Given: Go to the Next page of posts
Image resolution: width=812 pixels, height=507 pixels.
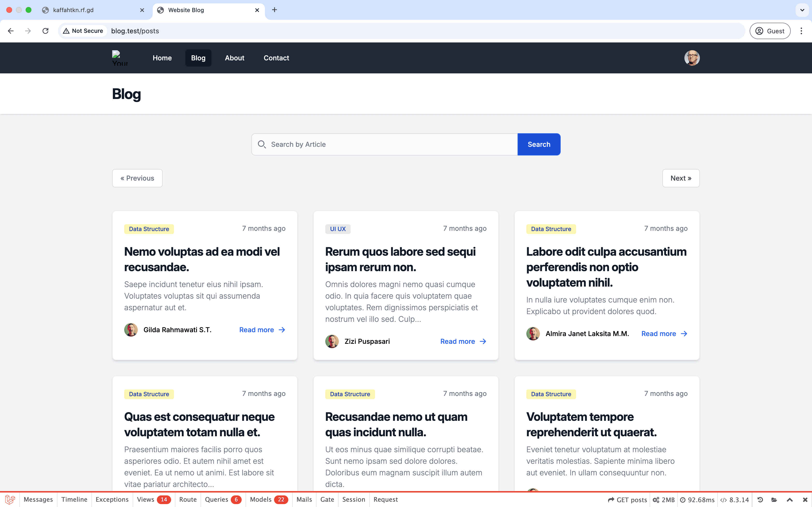Looking at the screenshot, I should click(x=681, y=178).
